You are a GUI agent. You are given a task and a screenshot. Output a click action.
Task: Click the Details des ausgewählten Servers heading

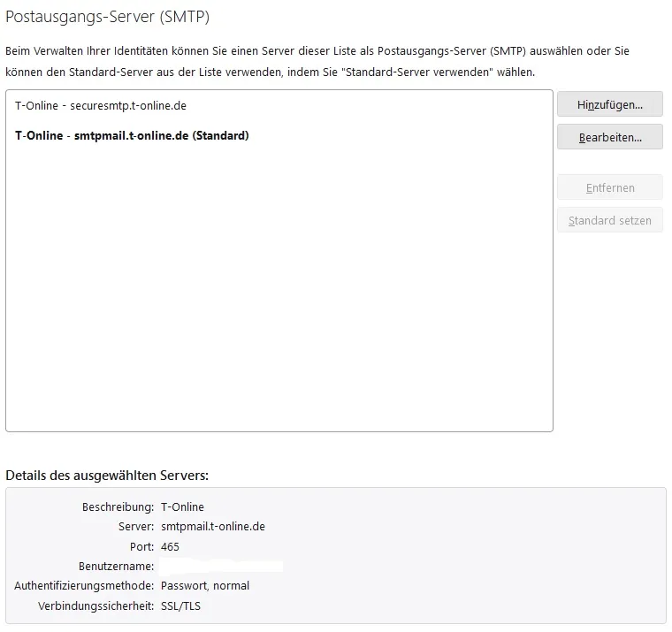click(x=107, y=476)
